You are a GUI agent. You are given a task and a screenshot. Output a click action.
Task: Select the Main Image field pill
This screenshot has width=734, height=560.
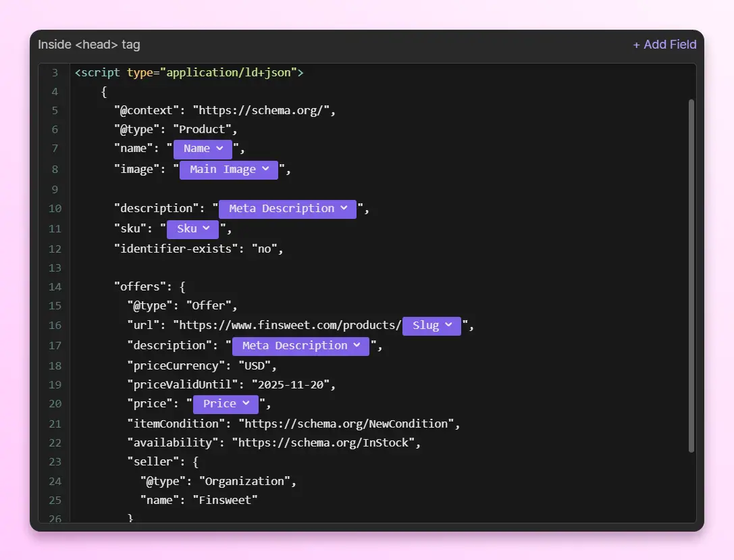[x=228, y=170]
